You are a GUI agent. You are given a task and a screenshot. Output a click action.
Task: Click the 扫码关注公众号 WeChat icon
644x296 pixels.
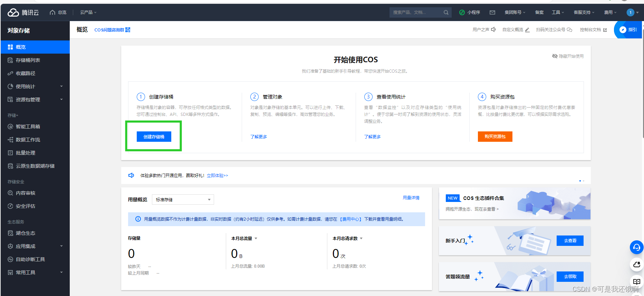tap(569, 30)
